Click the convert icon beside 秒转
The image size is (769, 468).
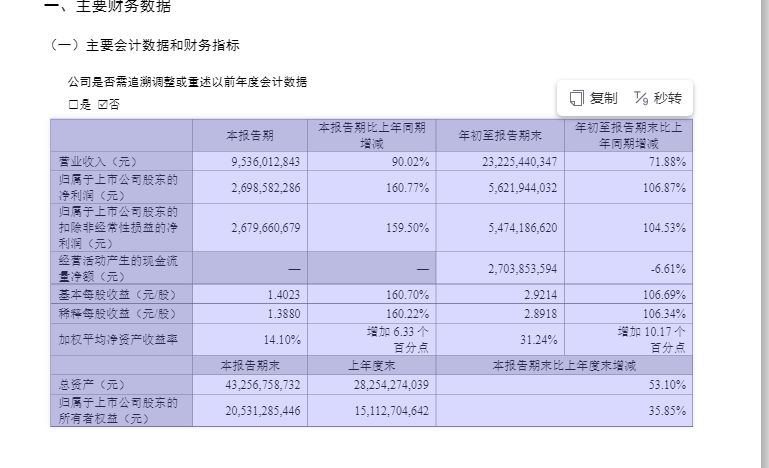[641, 98]
